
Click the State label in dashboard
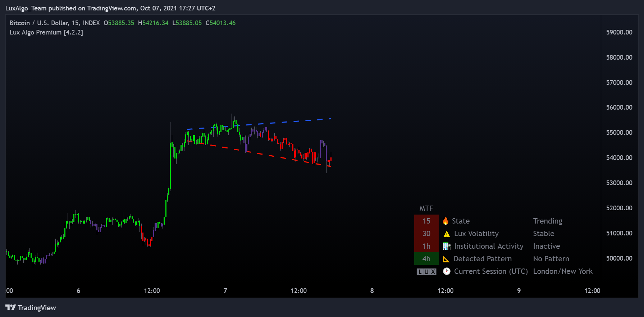point(461,221)
